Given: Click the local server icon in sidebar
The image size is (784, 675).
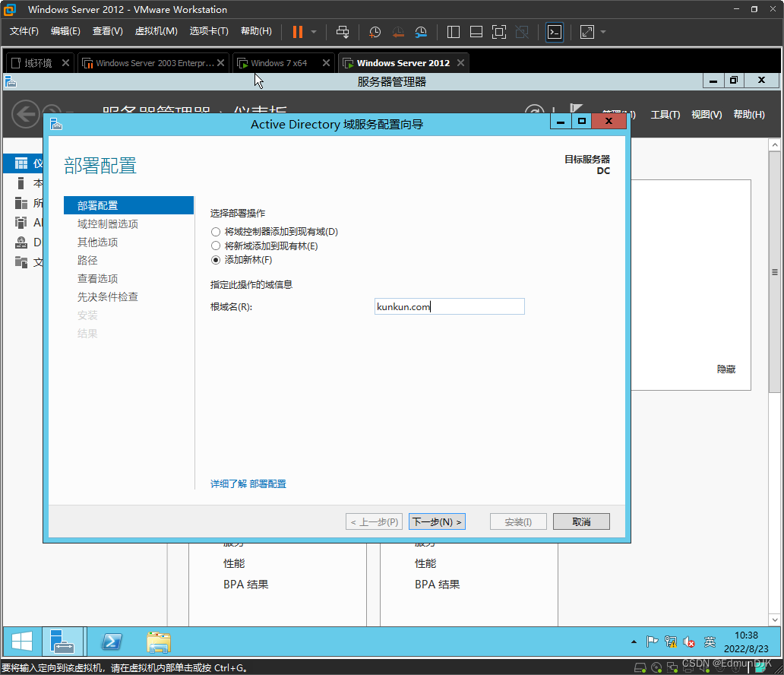Looking at the screenshot, I should 21,183.
